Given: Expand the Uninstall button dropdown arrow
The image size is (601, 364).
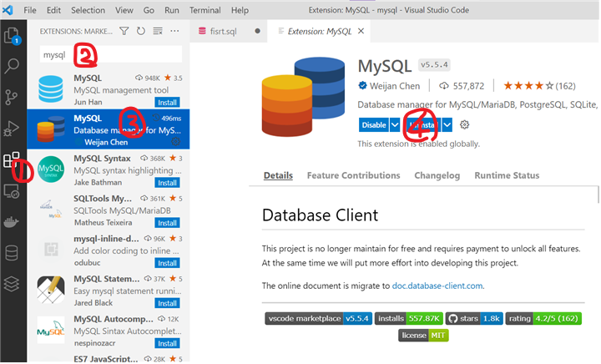Looking at the screenshot, I should coord(447,125).
